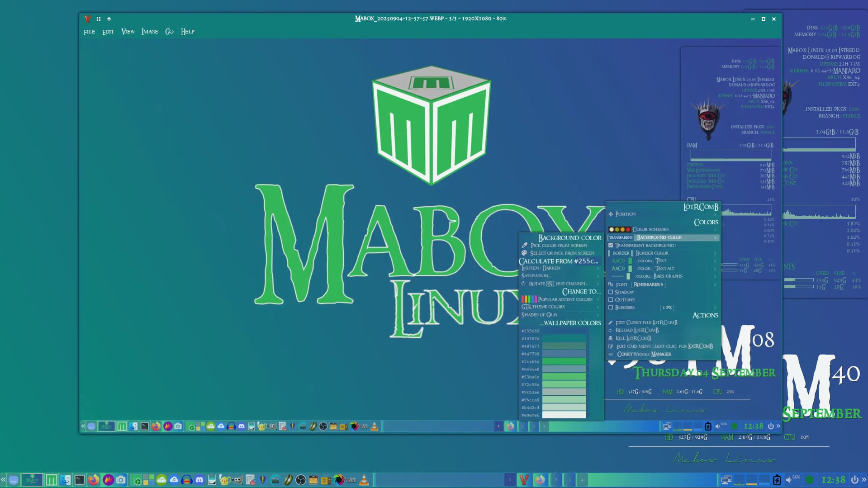Open the clapperboard video editor icon
This screenshot has width=868, height=488.
[275, 480]
